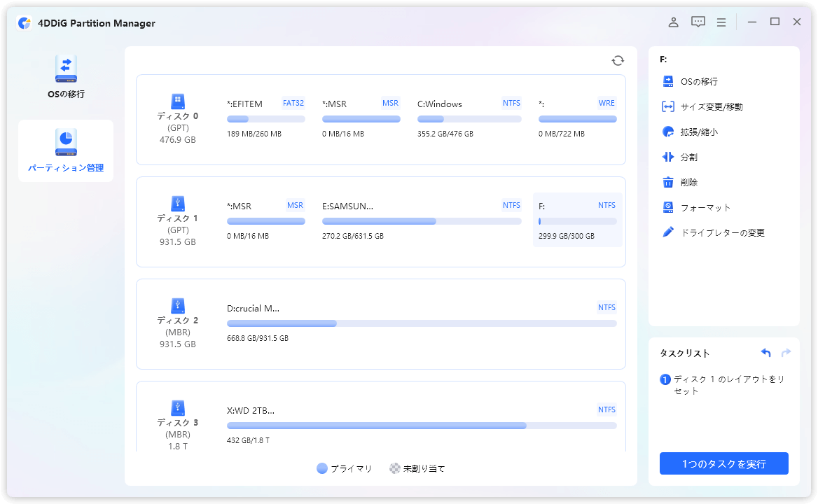The height and width of the screenshot is (504, 818).
Task: Click the 189 MB/260 MB size text
Action: (254, 134)
